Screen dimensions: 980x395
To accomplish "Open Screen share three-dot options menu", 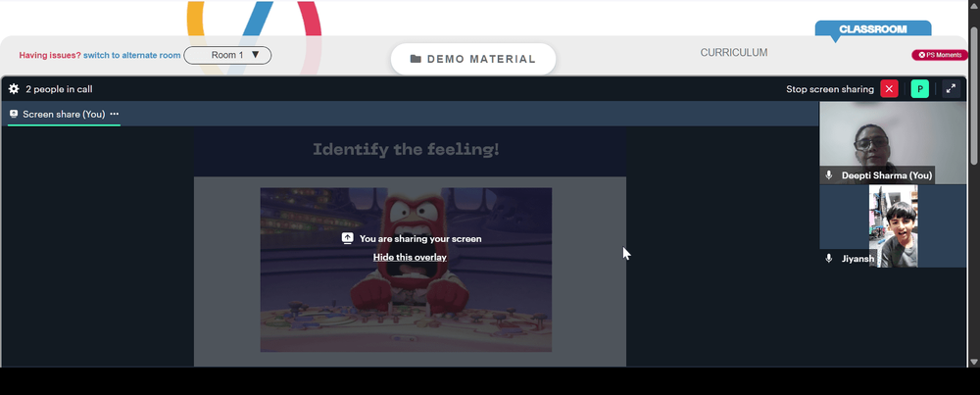I will pos(115,114).
